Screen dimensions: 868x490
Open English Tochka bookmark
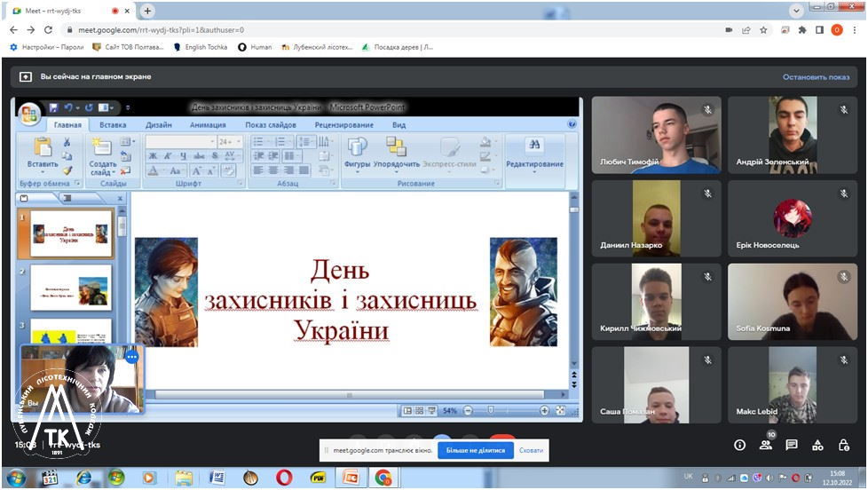pos(201,47)
